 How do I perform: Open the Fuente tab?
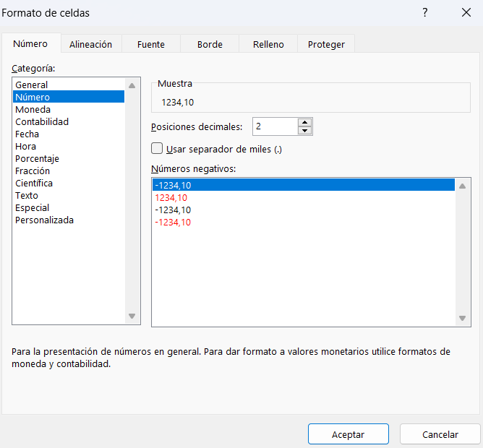pos(151,44)
